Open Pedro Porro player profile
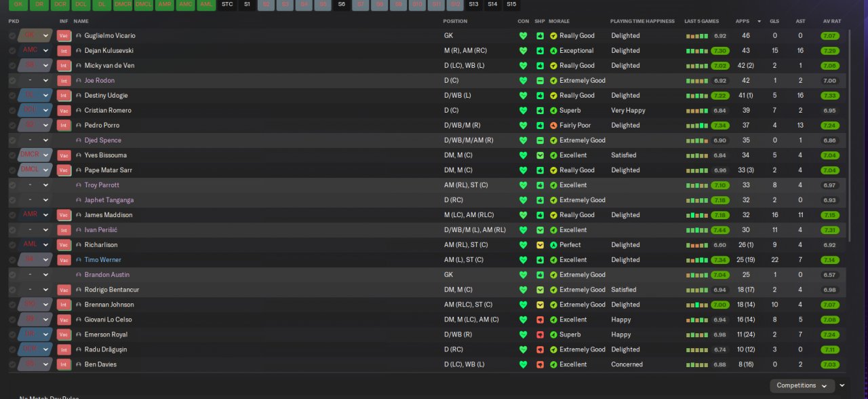This screenshot has height=399, width=868. (101, 125)
